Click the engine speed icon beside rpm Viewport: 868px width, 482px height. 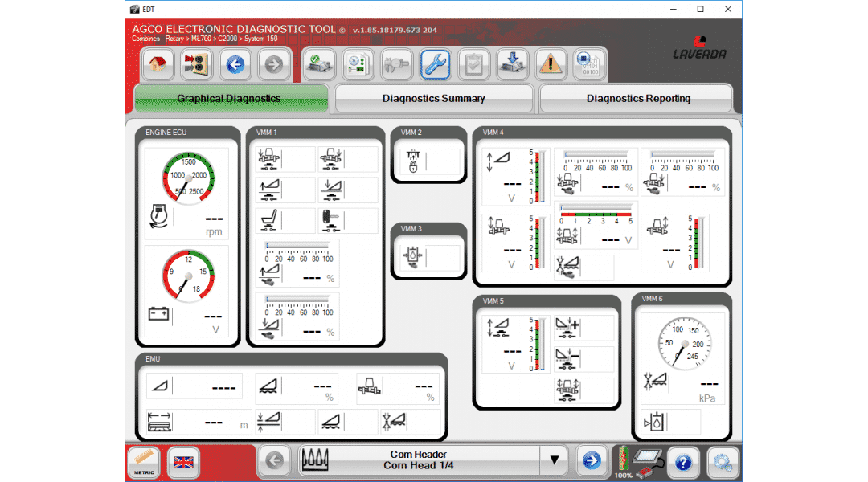[159, 216]
